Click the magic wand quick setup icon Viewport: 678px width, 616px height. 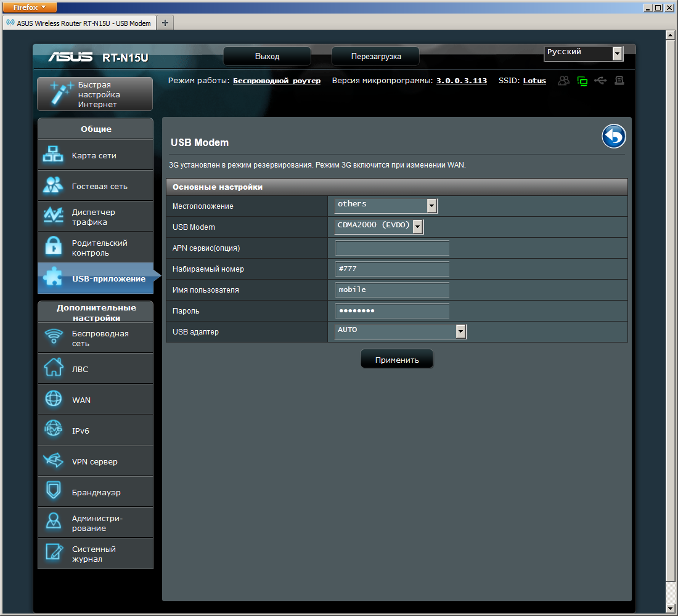click(60, 92)
